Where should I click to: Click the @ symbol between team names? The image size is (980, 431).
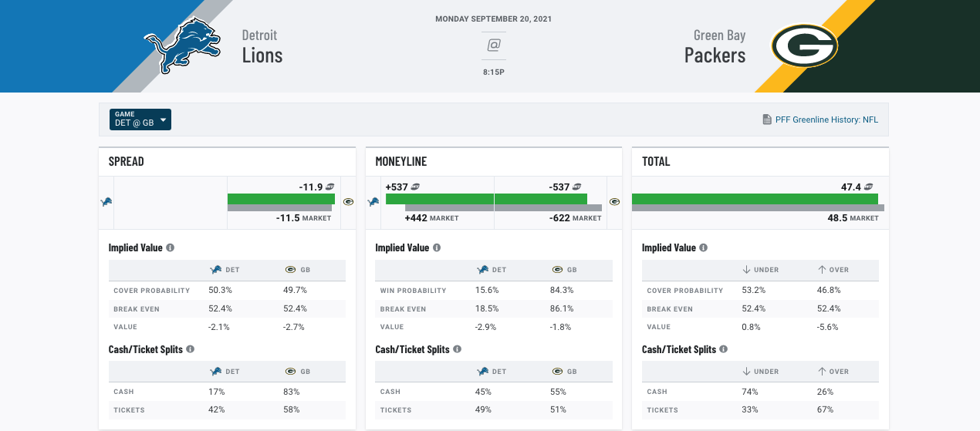(494, 45)
